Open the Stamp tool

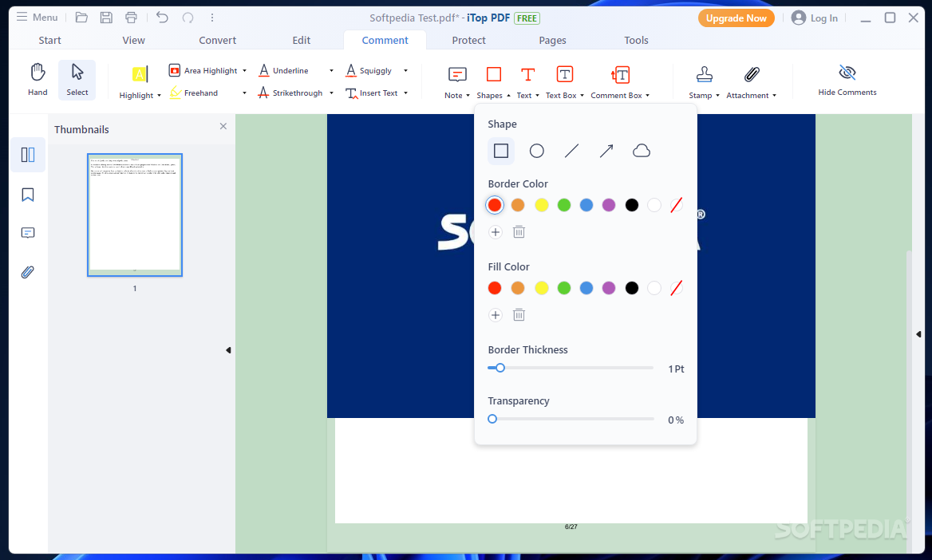point(705,74)
